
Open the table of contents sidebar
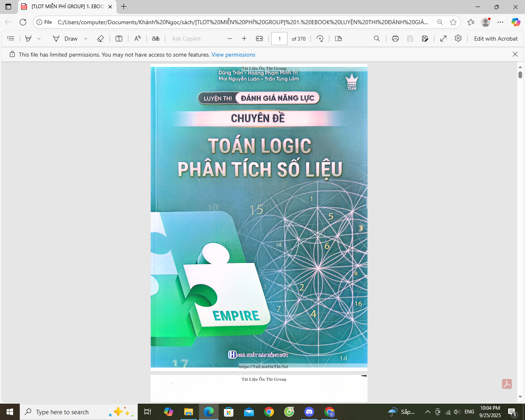tap(11, 39)
